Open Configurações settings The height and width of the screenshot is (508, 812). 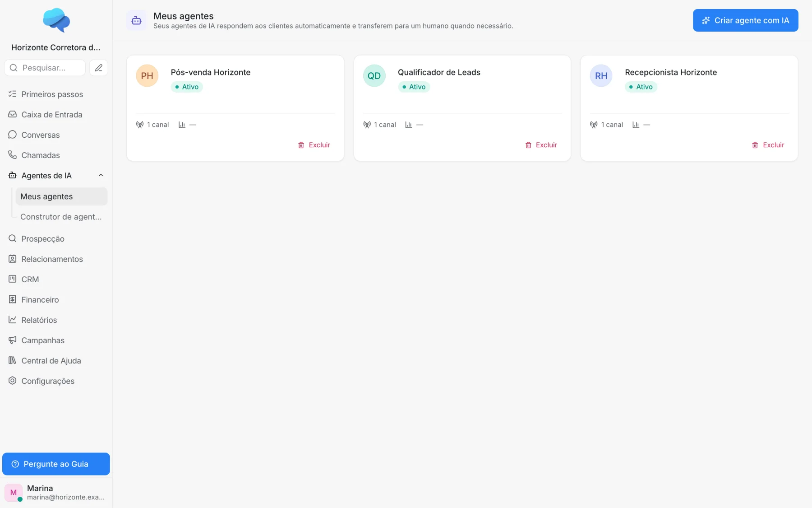(x=56, y=381)
